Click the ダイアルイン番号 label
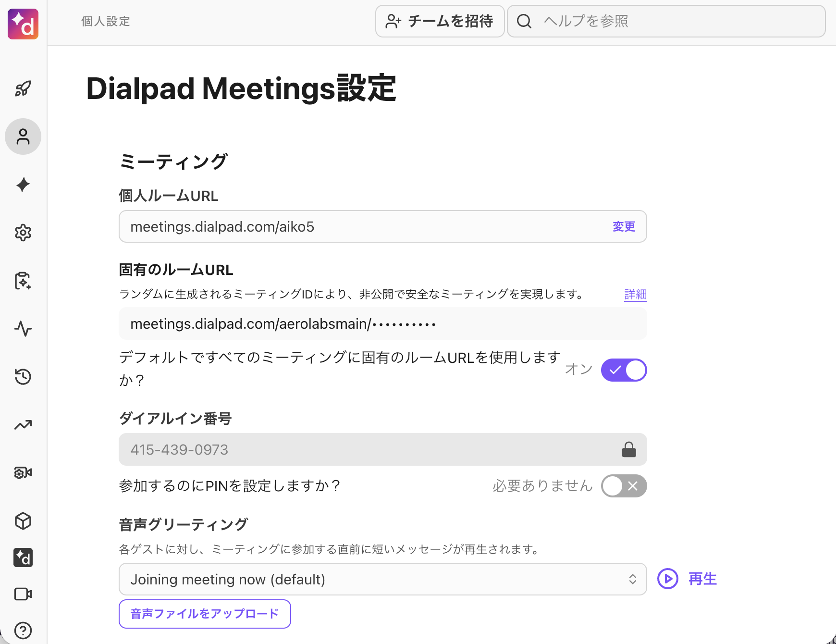 click(x=175, y=418)
